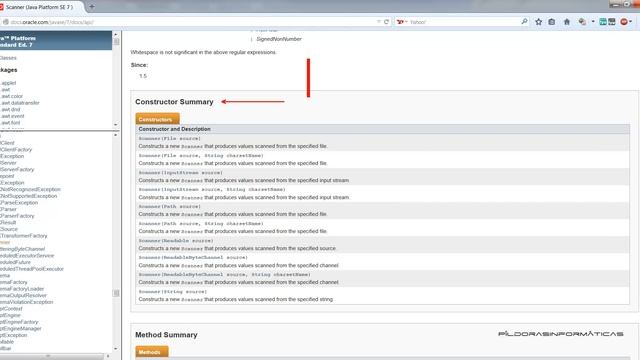
Task: Select the orange Methods tab
Action: click(151, 352)
